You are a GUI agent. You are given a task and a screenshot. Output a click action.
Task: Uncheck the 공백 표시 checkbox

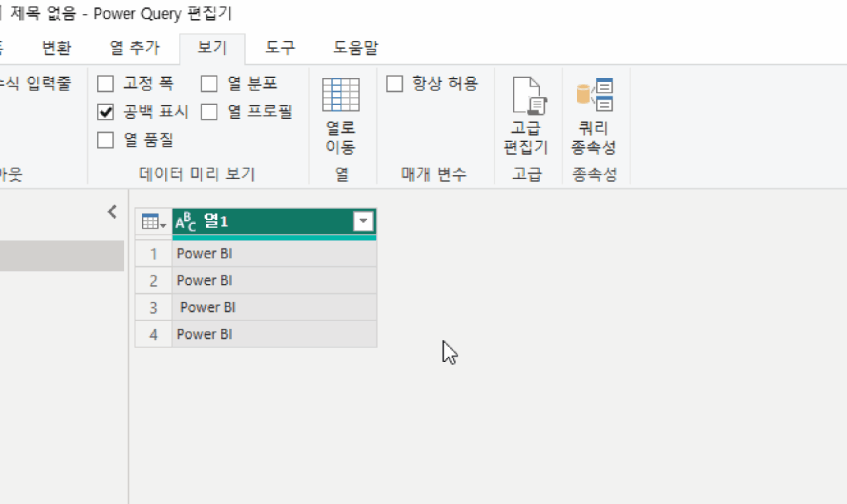pos(105,112)
